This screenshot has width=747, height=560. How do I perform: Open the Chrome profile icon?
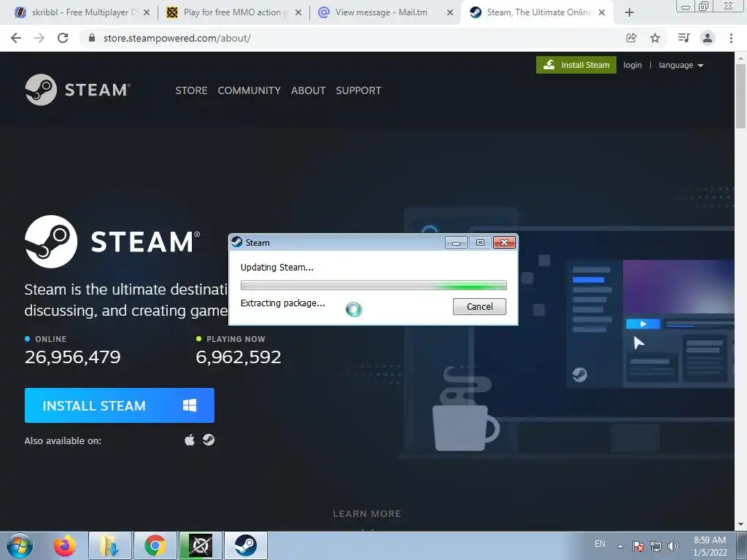[x=708, y=38]
